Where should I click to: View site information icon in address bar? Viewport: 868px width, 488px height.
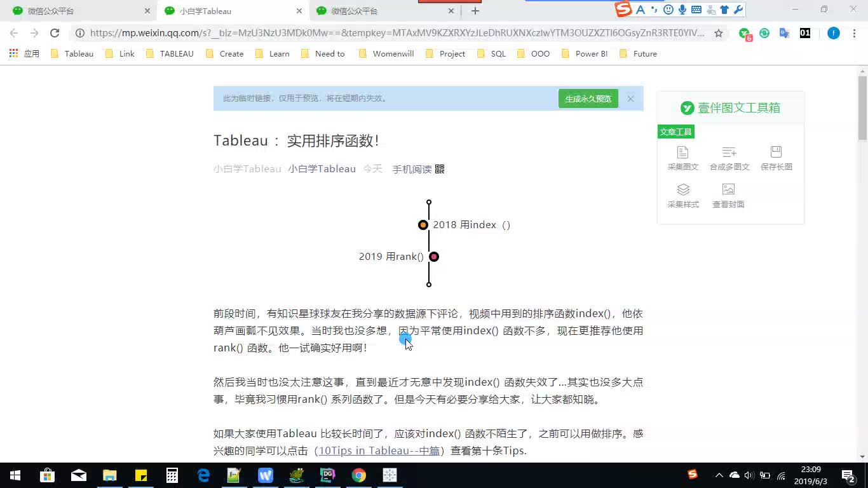pos(79,33)
